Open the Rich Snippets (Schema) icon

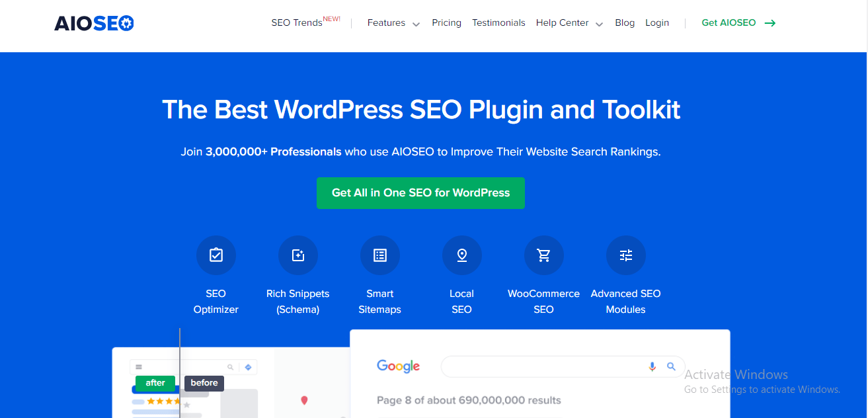[297, 255]
